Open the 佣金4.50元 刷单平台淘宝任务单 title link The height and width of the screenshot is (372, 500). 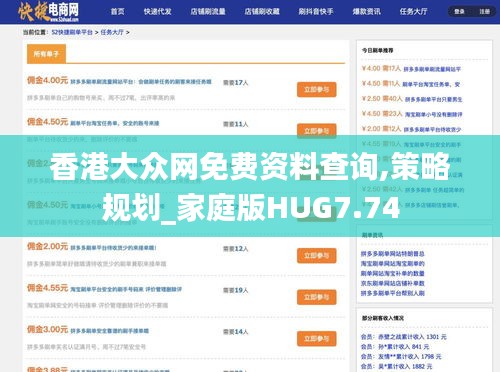coord(115,123)
